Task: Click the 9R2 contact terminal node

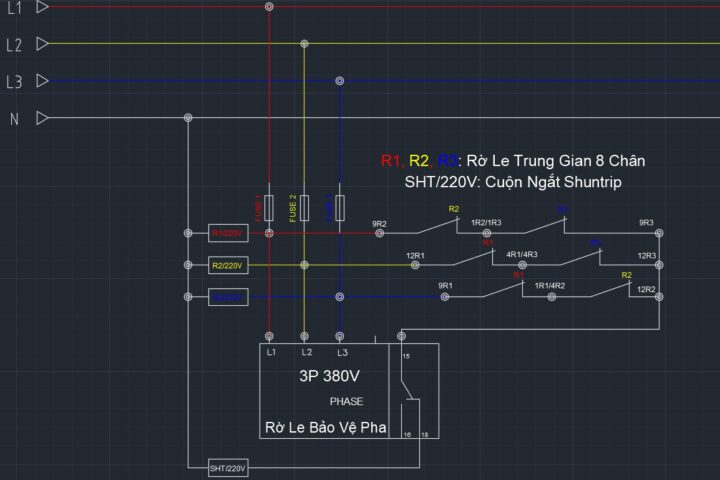Action: (380, 233)
